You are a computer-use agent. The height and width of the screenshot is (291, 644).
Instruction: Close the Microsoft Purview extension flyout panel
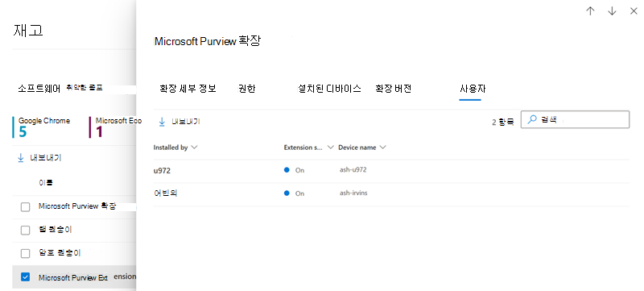click(634, 11)
